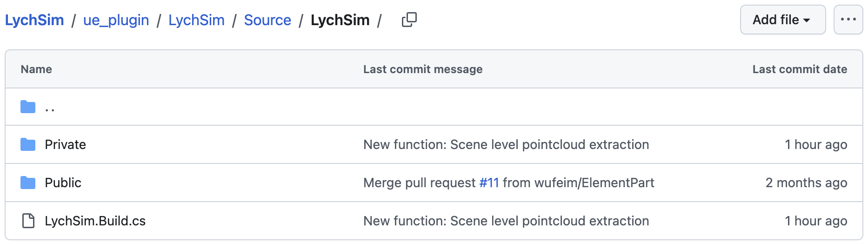Click the Public folder icon
The height and width of the screenshot is (244, 868).
pyautogui.click(x=28, y=183)
